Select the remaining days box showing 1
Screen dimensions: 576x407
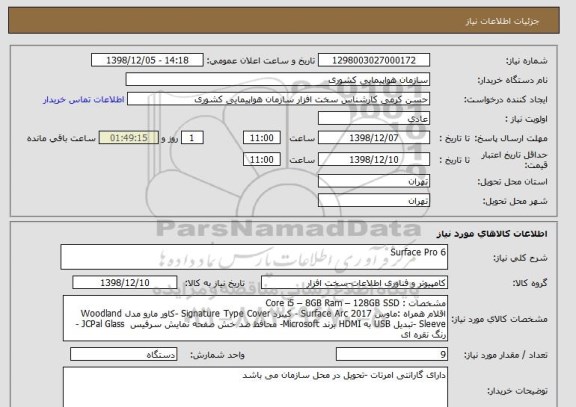(192, 138)
